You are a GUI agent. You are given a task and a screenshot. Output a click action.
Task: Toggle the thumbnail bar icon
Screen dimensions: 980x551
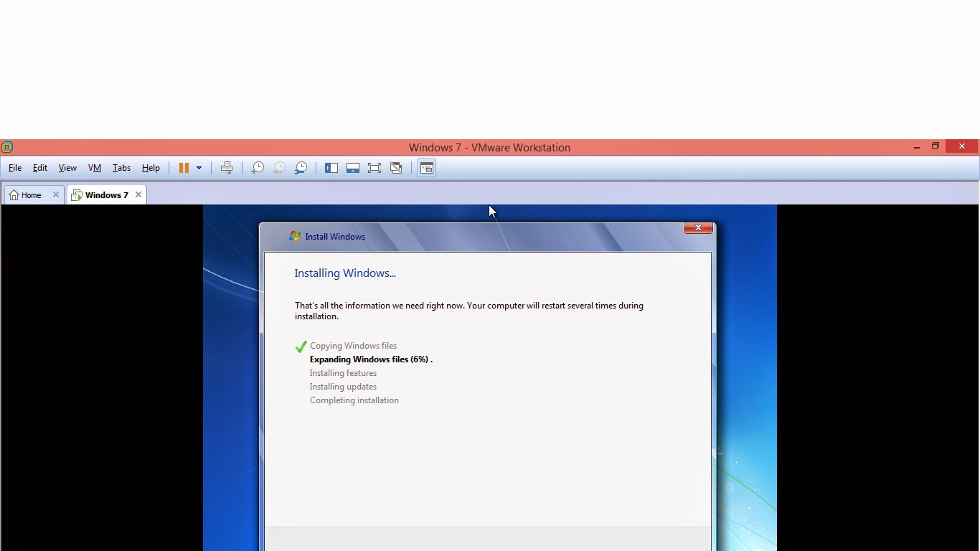click(x=353, y=168)
